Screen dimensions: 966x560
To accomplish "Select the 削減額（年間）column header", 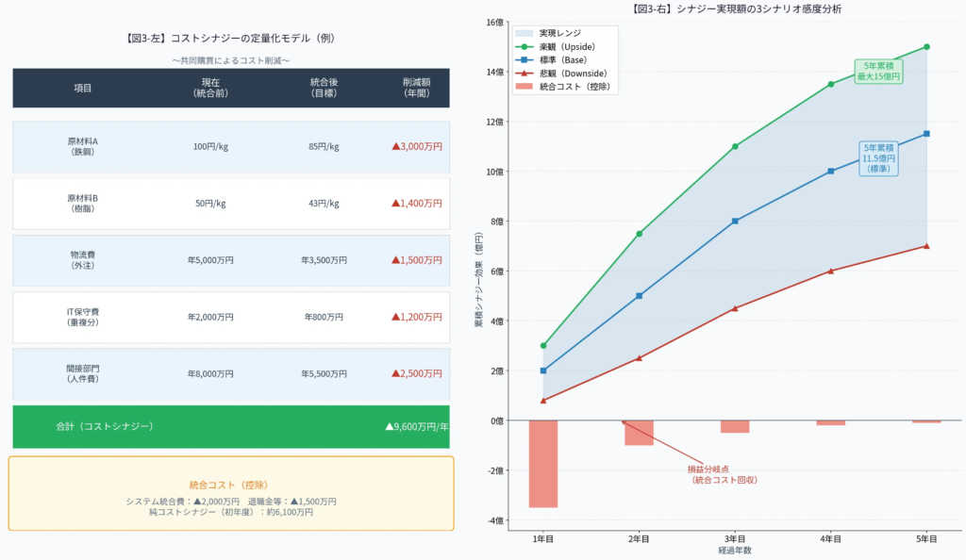I will tap(416, 88).
